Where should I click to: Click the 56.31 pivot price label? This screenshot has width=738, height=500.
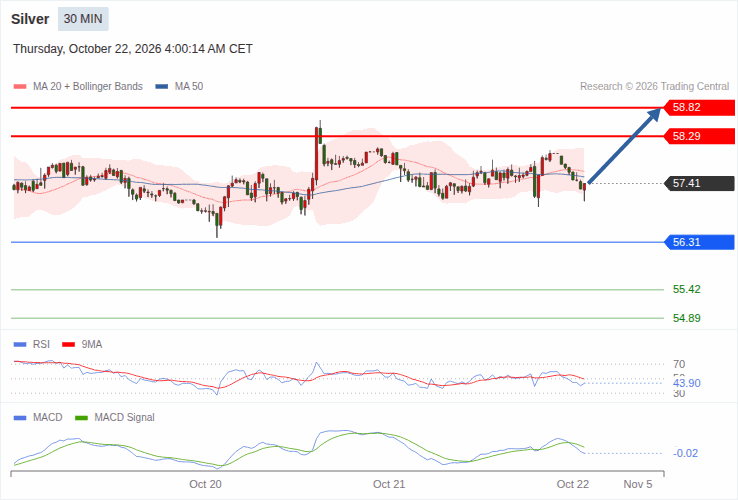[699, 242]
